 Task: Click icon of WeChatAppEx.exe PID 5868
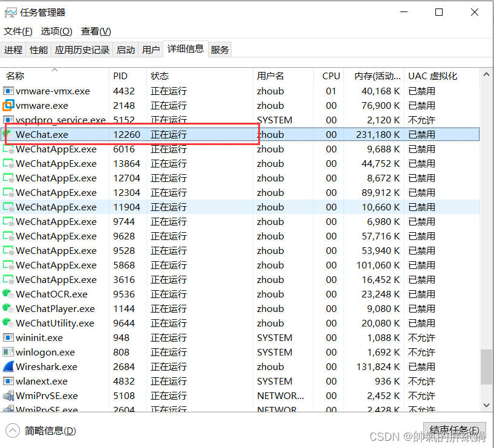tap(8, 265)
